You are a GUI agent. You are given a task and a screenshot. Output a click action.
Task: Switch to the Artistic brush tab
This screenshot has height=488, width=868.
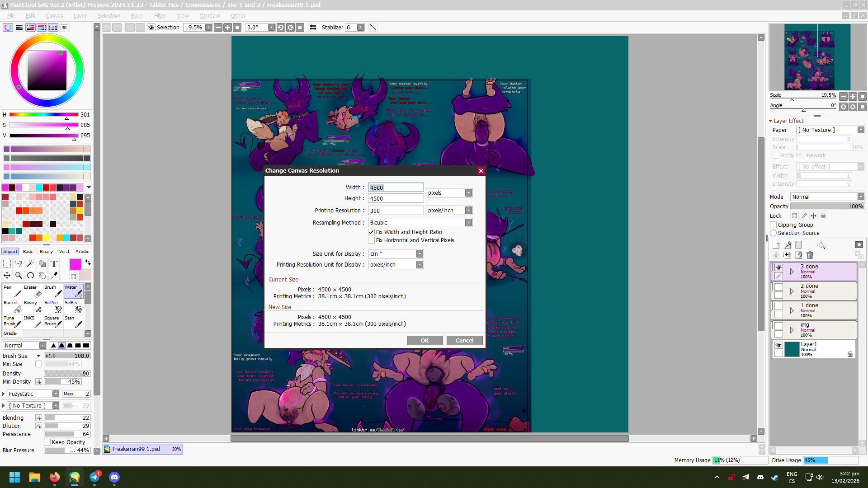(82, 252)
